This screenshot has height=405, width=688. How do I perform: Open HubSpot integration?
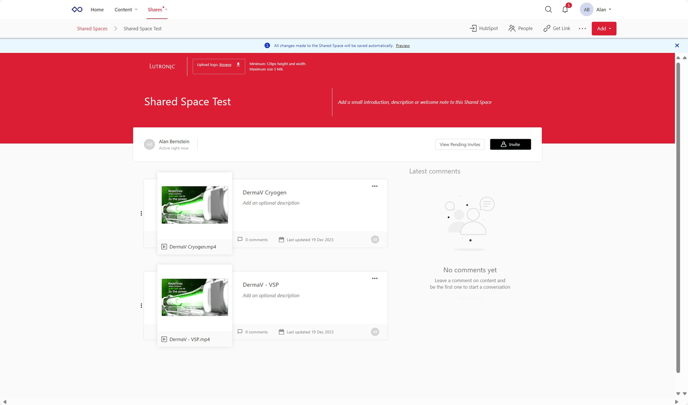(x=483, y=28)
